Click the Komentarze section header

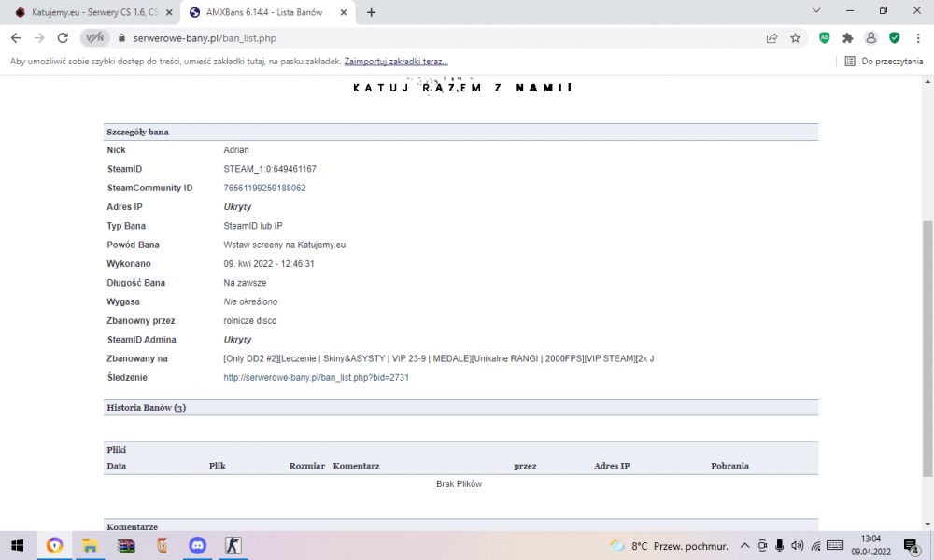(461, 526)
